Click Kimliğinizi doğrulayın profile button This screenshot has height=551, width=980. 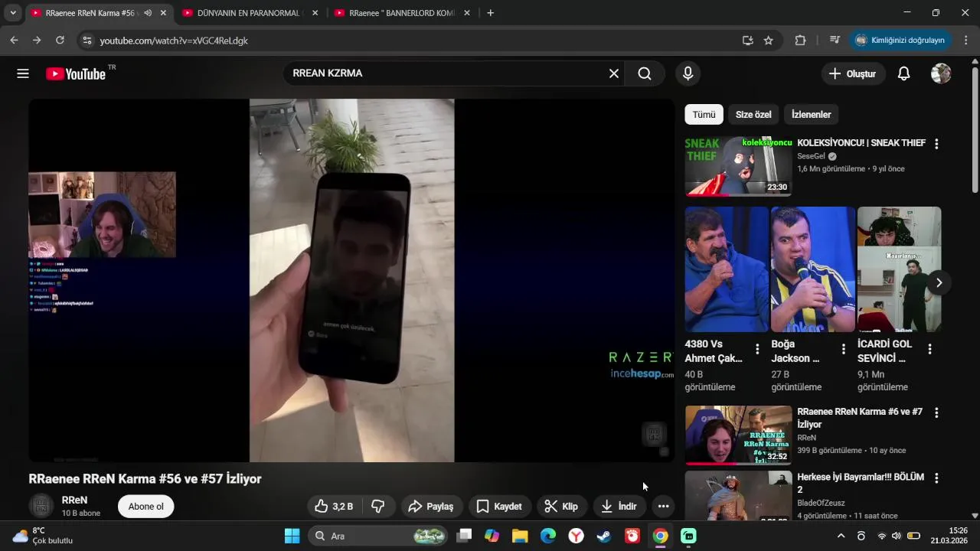(900, 41)
